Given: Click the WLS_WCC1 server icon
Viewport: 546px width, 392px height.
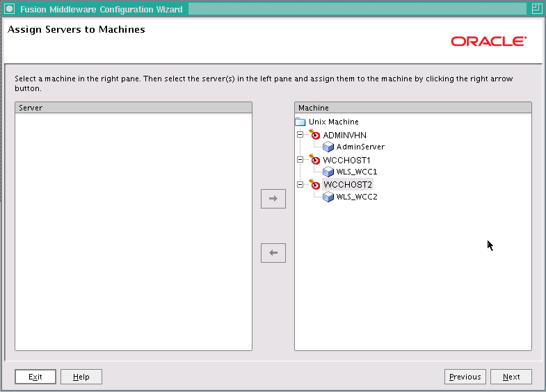Looking at the screenshot, I should [x=328, y=172].
